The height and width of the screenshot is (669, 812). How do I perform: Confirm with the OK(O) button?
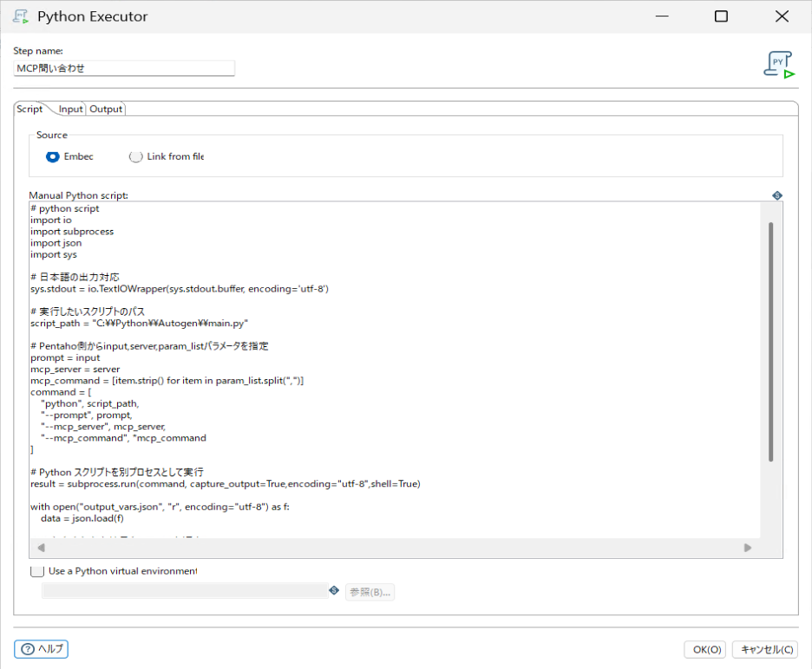coord(707,649)
